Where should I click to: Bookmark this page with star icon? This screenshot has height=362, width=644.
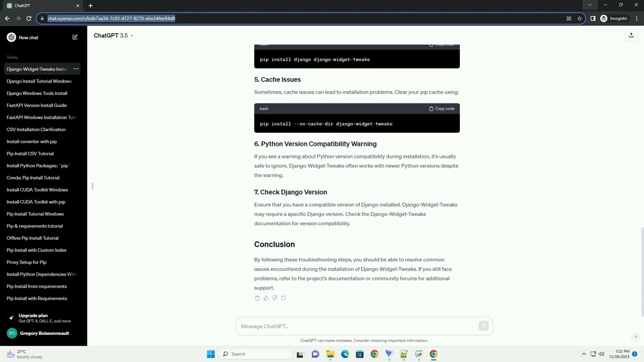pos(580,19)
